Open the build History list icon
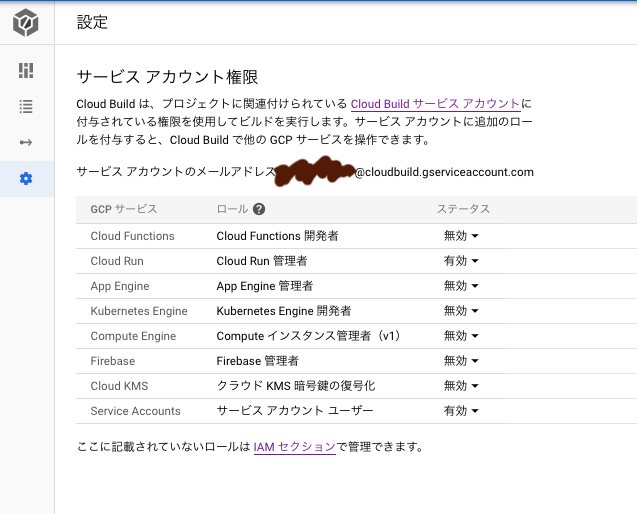 pos(26,106)
